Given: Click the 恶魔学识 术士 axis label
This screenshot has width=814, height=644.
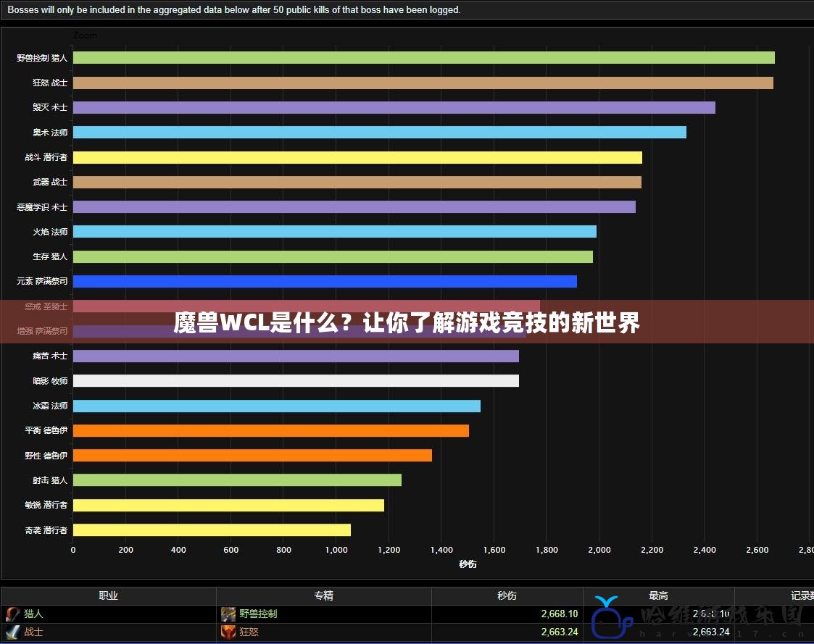Looking at the screenshot, I should tap(42, 207).
